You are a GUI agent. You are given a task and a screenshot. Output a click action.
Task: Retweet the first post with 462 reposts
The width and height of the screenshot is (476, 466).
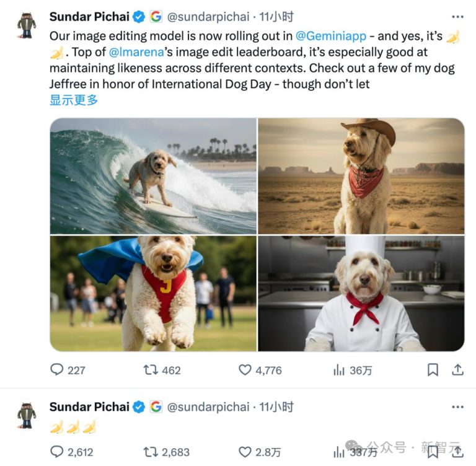coord(150,370)
